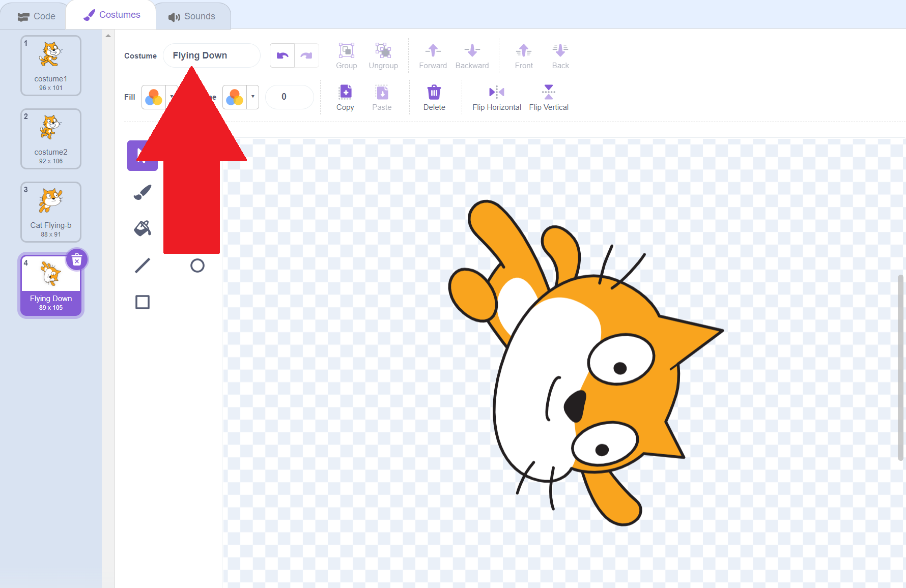Click Flip Horizontal

(497, 98)
